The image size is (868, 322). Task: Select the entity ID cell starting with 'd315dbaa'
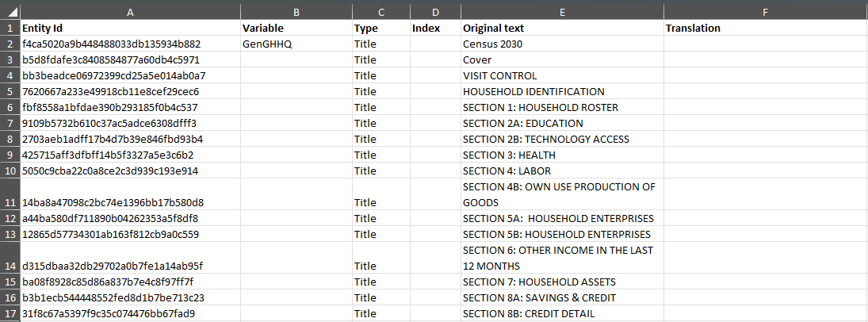tap(130, 266)
